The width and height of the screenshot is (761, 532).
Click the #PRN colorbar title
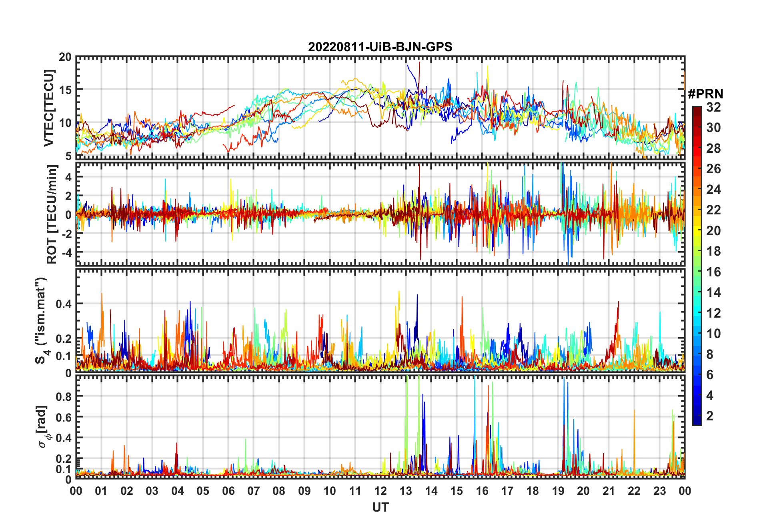click(x=706, y=94)
